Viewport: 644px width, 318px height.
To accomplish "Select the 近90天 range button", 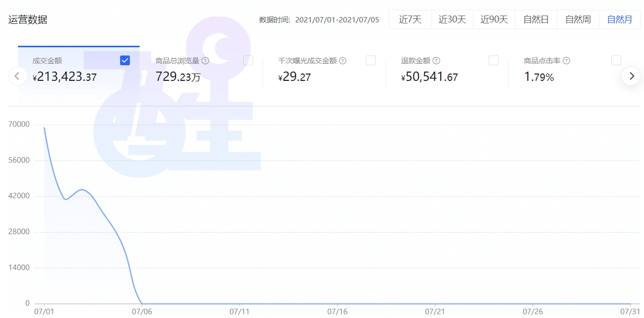I will pyautogui.click(x=494, y=19).
